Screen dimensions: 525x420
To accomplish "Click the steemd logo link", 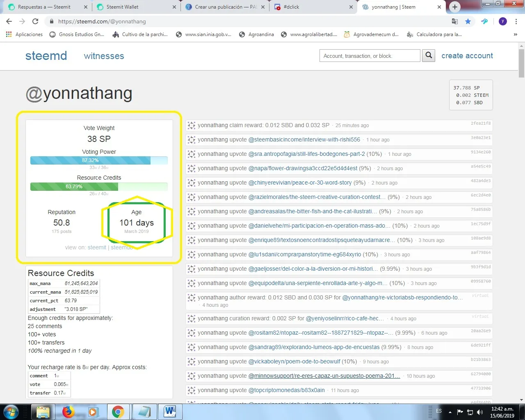I will 46,56.
